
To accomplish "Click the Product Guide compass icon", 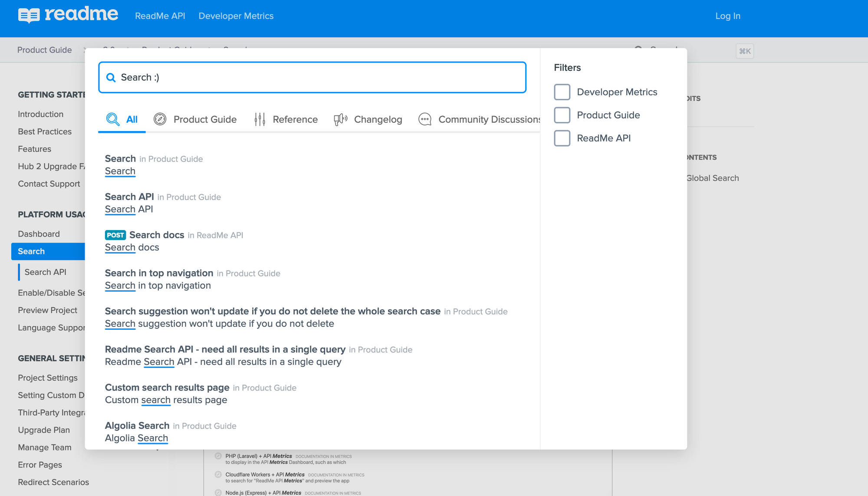I will 160,119.
